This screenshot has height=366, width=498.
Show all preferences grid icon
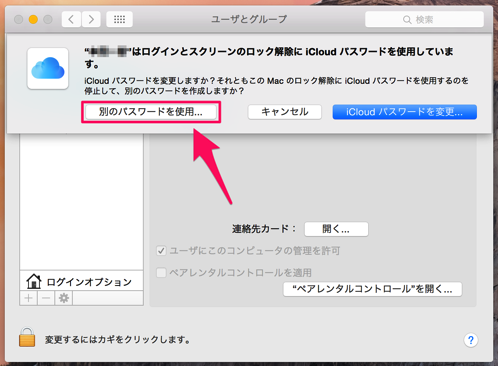pos(119,19)
